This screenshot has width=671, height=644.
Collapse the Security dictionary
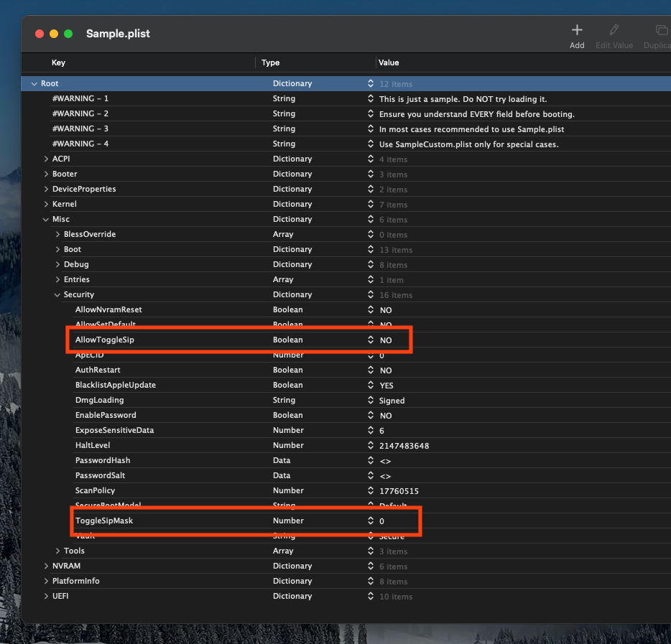click(x=57, y=295)
